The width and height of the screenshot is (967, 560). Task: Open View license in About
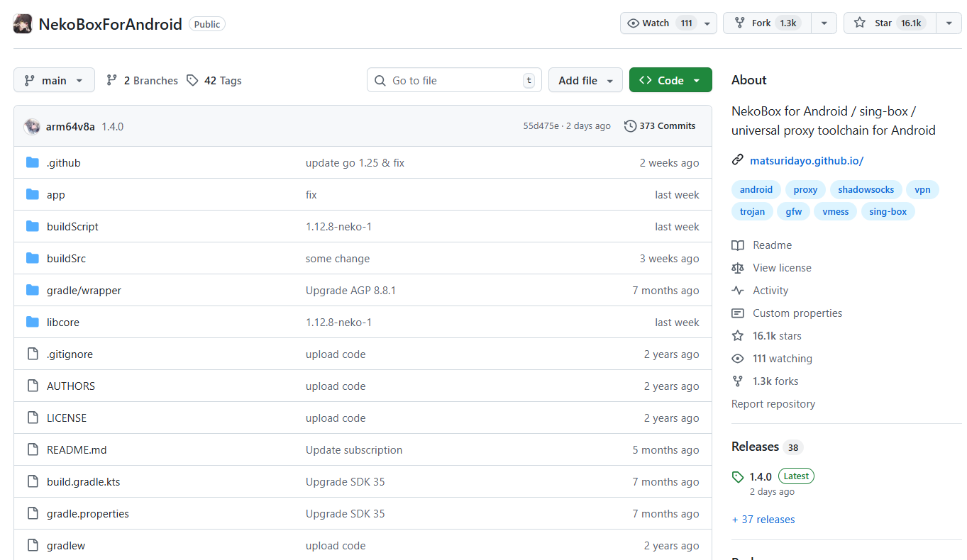click(x=782, y=267)
